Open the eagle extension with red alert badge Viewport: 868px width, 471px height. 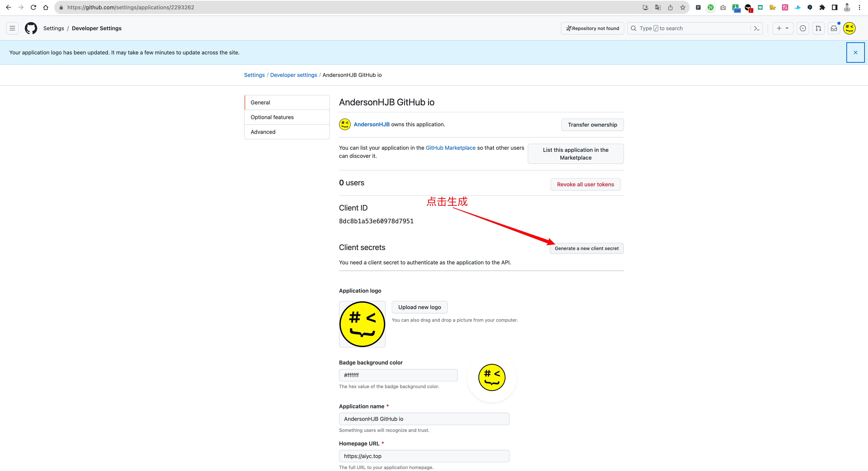[x=748, y=8]
